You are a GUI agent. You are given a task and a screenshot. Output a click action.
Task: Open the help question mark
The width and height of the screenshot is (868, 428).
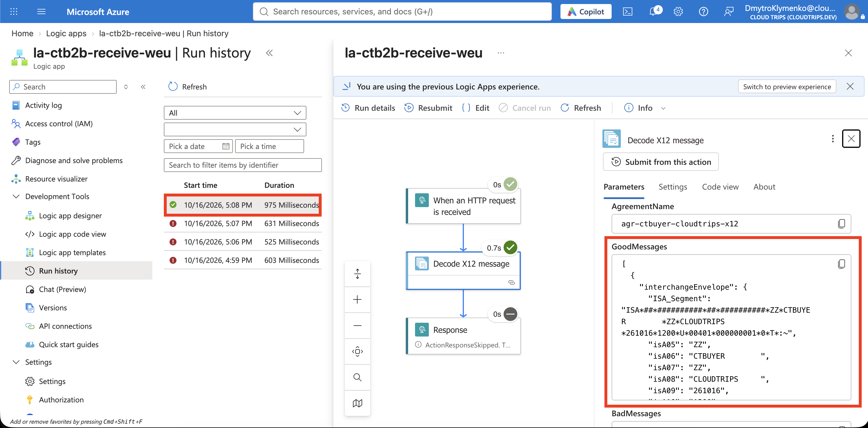[703, 12]
